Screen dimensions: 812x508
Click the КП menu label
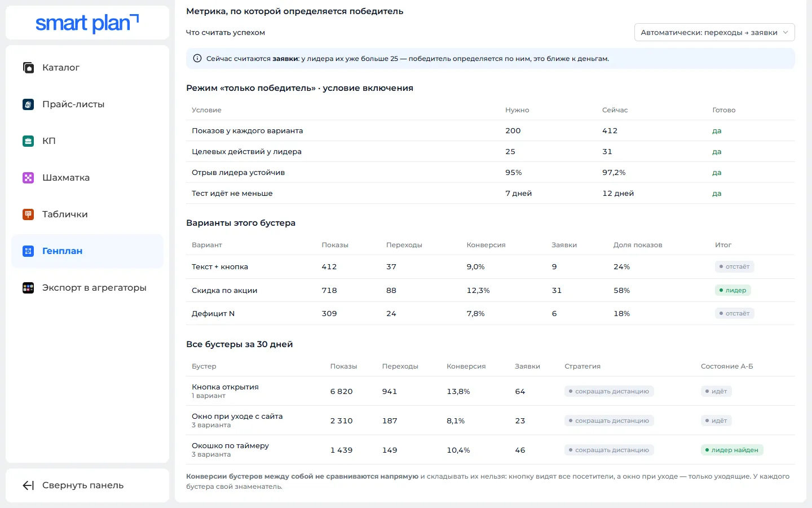pos(49,141)
